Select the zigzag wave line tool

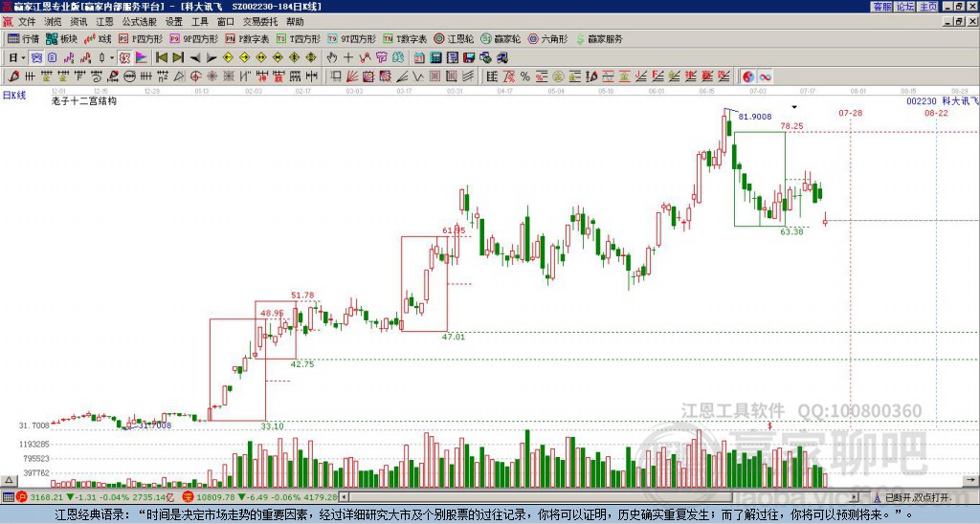pos(418,76)
